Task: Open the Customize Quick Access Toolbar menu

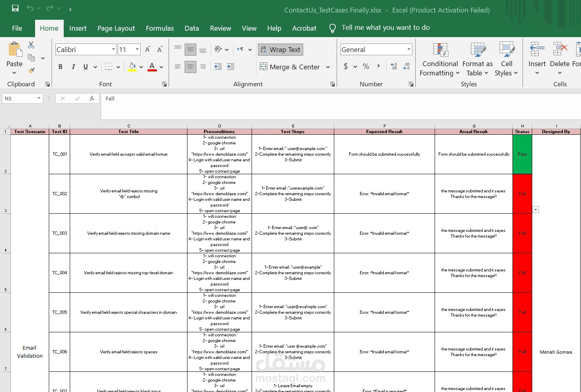Action: (70, 9)
